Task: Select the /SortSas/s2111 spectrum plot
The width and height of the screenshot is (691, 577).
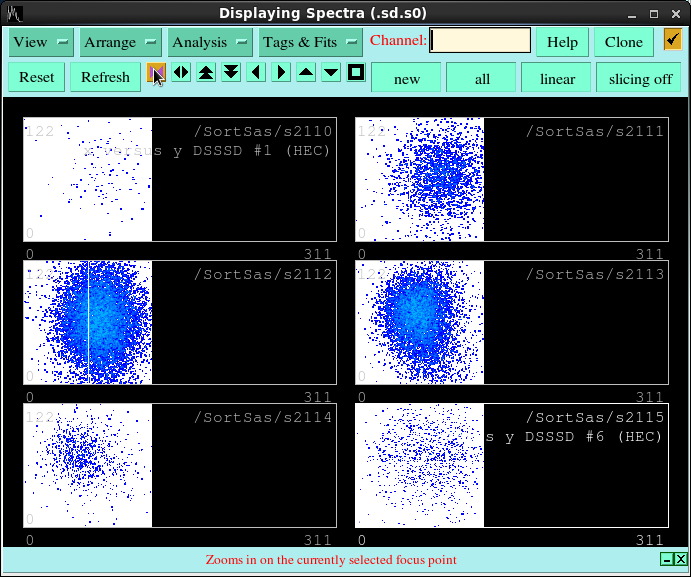Action: coord(512,179)
